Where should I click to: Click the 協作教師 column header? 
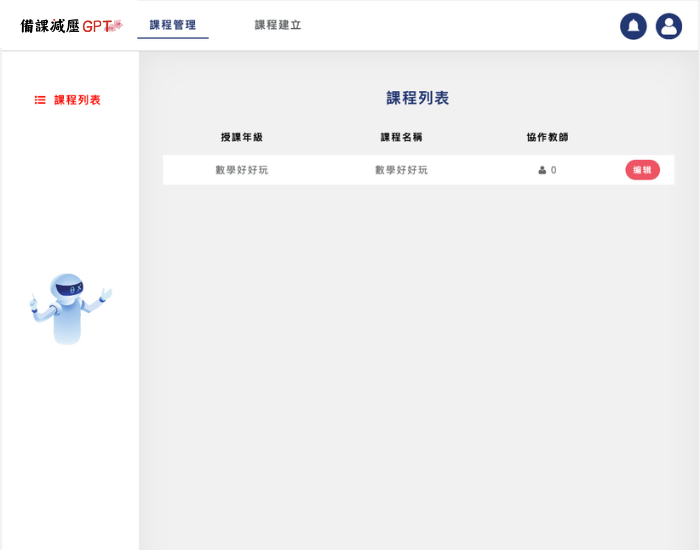point(548,137)
